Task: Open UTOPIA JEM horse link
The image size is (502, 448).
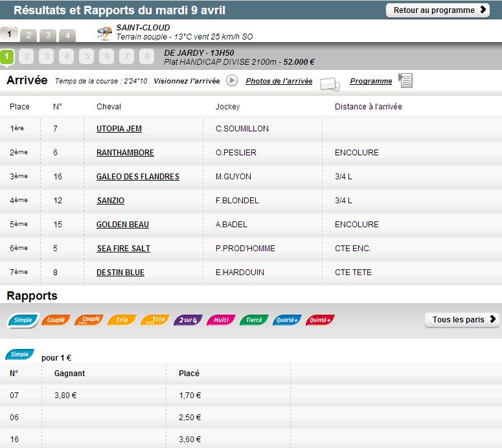Action: coord(119,129)
